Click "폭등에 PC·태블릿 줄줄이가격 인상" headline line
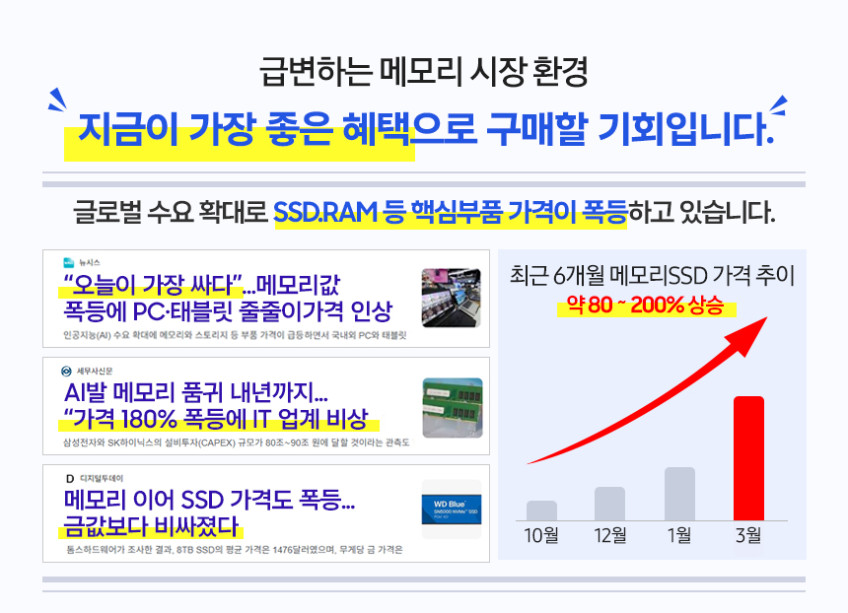 tap(227, 311)
